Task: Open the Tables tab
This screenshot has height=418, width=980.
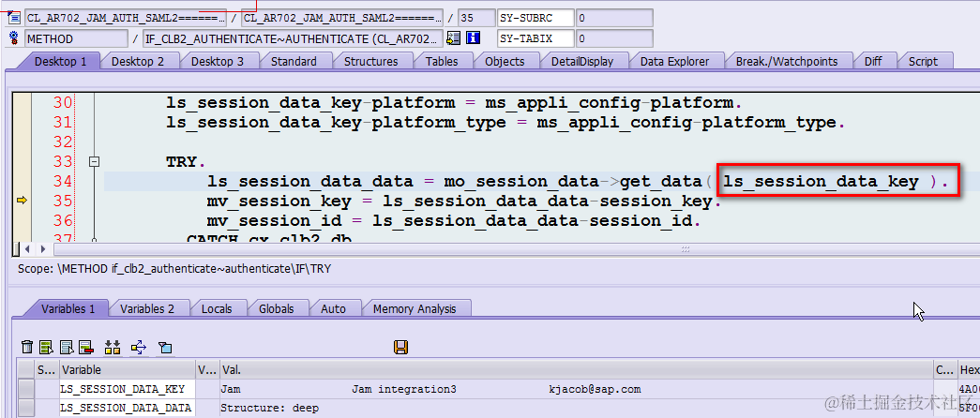Action: point(442,61)
